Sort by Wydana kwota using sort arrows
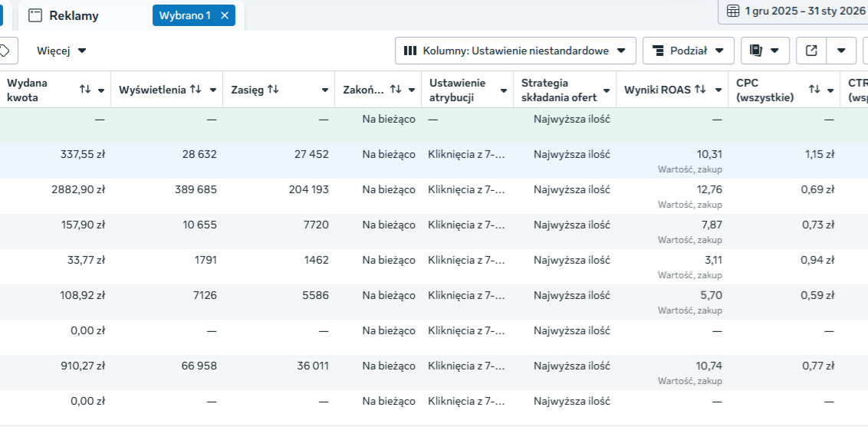The width and height of the screenshot is (868, 427). 85,90
